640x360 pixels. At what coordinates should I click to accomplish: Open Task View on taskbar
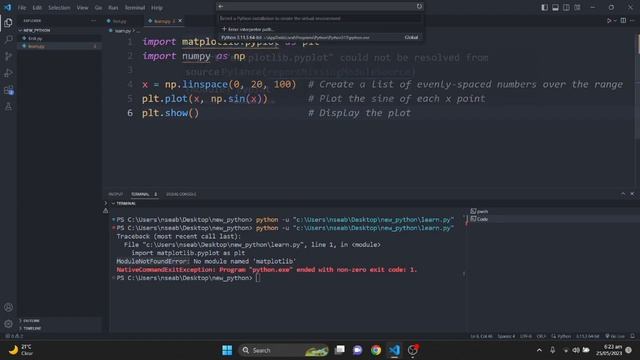pyautogui.click(x=340, y=350)
